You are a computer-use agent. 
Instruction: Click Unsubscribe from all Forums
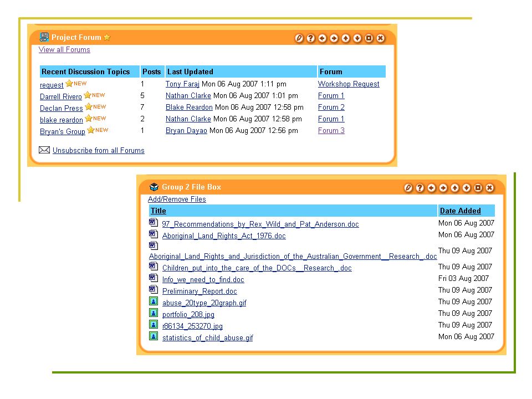click(99, 150)
